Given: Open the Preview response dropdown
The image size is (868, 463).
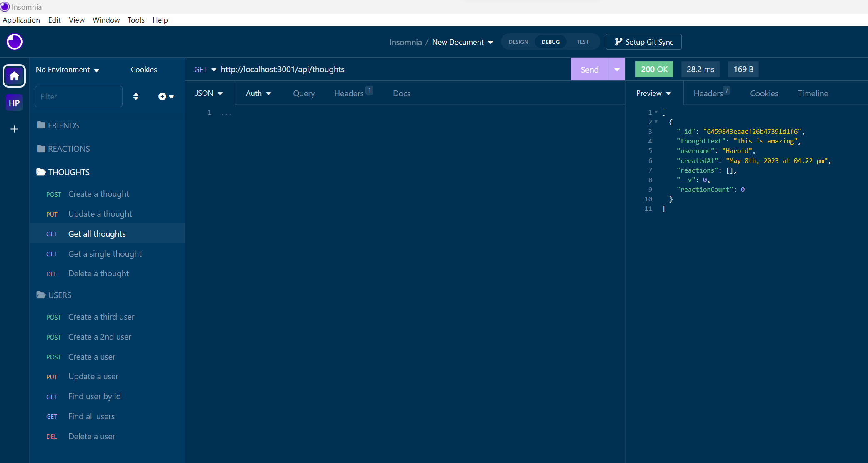Looking at the screenshot, I should click(x=653, y=93).
